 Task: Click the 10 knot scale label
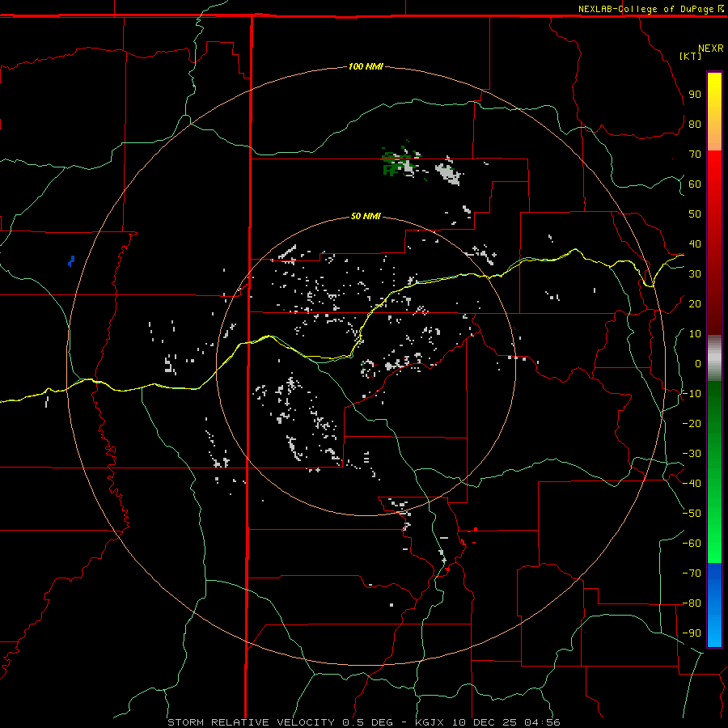tap(695, 334)
